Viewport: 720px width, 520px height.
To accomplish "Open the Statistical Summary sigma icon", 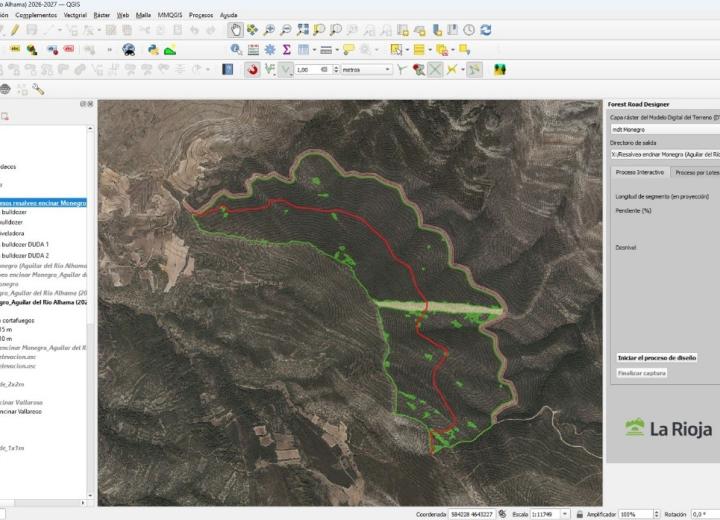I will point(286,49).
